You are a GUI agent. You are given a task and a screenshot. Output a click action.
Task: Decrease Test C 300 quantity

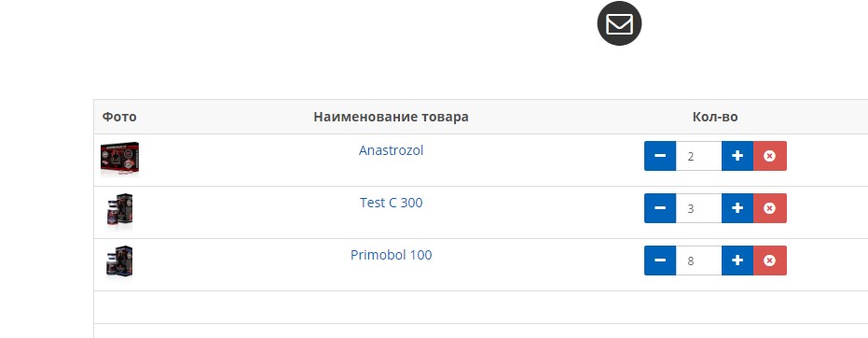pyautogui.click(x=660, y=208)
